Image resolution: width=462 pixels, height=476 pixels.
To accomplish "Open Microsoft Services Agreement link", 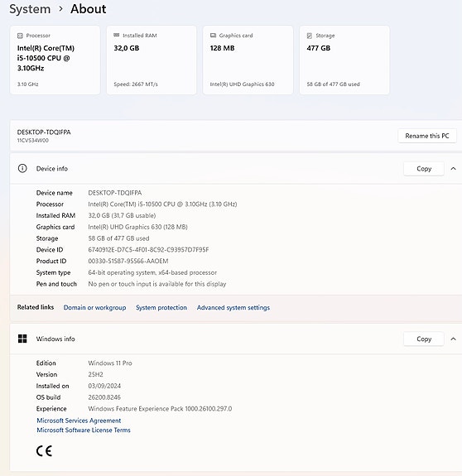I will [x=79, y=421].
